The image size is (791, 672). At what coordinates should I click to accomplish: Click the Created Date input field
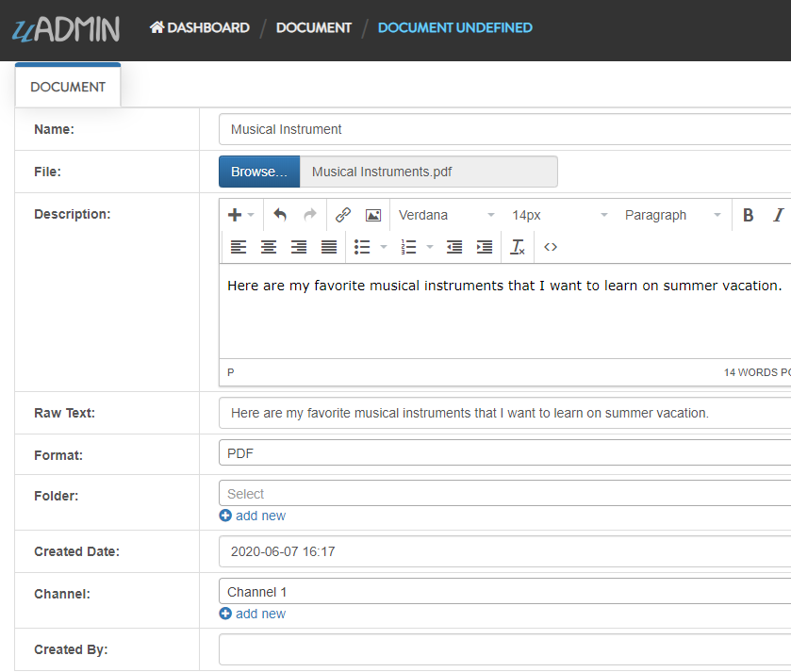pyautogui.click(x=504, y=551)
